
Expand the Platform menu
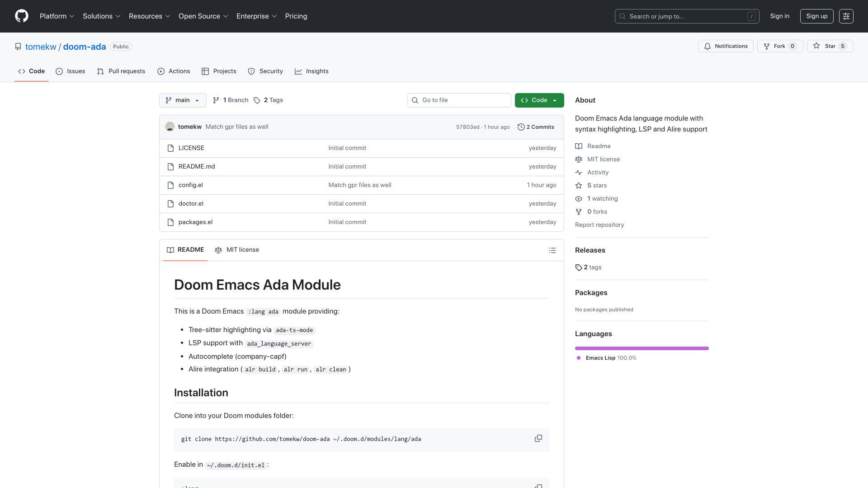coord(57,16)
